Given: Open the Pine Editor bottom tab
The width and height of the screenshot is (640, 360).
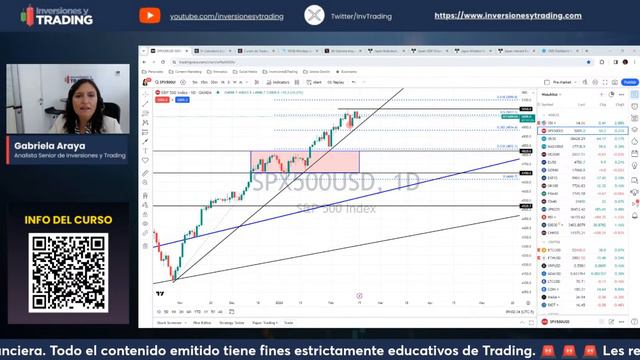Looking at the screenshot, I should (202, 322).
